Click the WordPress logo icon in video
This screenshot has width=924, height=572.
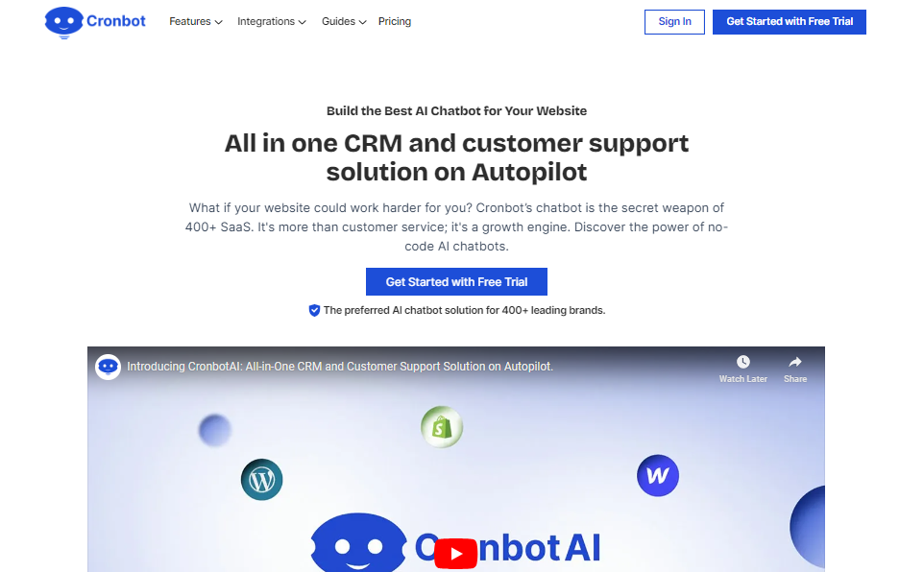click(x=261, y=480)
